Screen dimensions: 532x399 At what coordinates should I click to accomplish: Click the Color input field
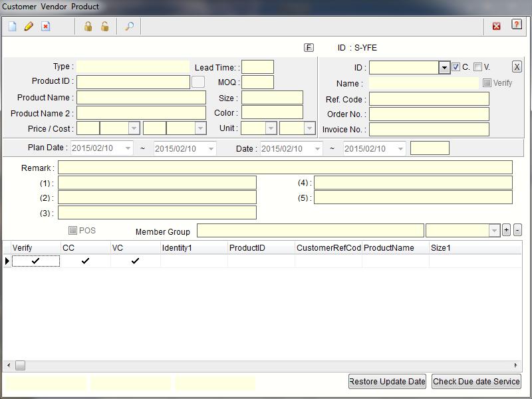click(272, 112)
